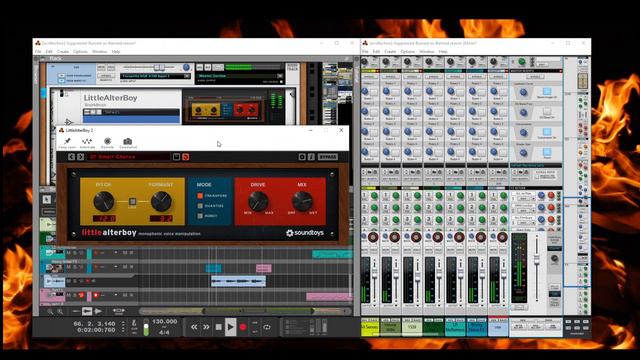The height and width of the screenshot is (360, 640).
Task: Click the Keep Open pin icon in LittleAlterBoy window
Action: [67, 141]
